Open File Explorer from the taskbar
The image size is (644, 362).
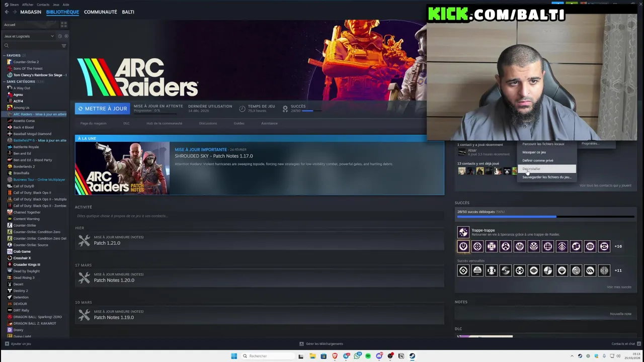[x=312, y=356]
